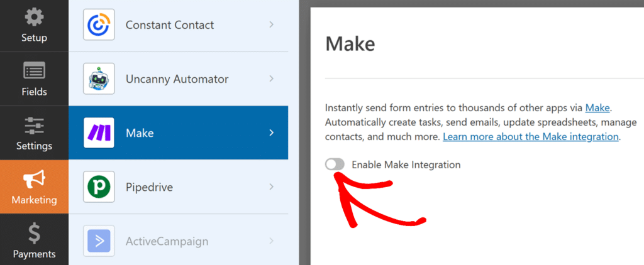This screenshot has height=265, width=644.
Task: Open the Settings sliders icon
Action: (34, 126)
